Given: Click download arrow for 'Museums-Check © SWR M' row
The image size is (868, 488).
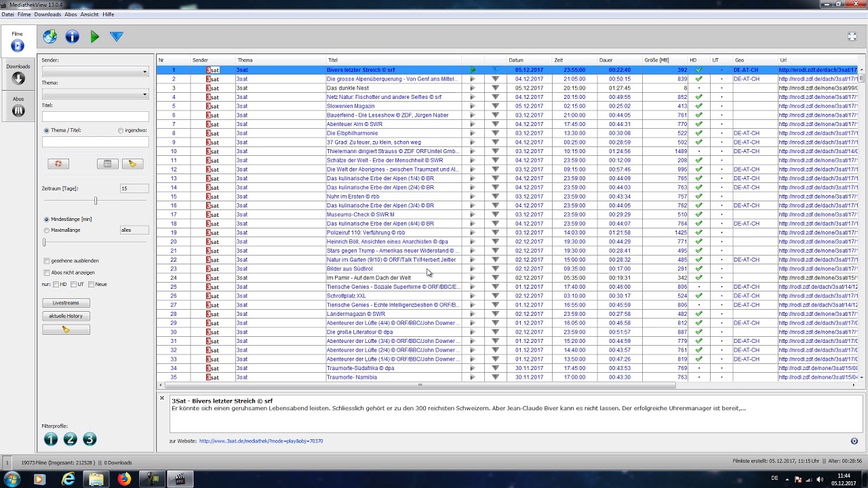Looking at the screenshot, I should pos(495,214).
